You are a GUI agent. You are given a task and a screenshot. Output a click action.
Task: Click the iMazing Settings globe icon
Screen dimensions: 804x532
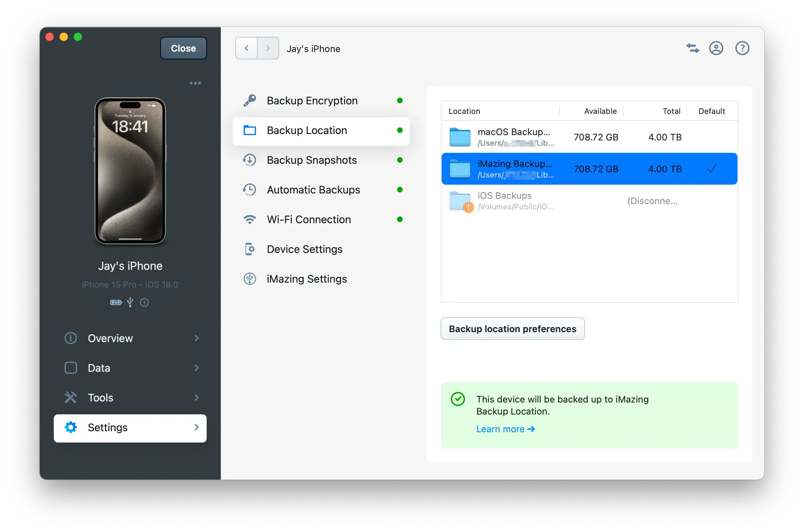(x=250, y=279)
